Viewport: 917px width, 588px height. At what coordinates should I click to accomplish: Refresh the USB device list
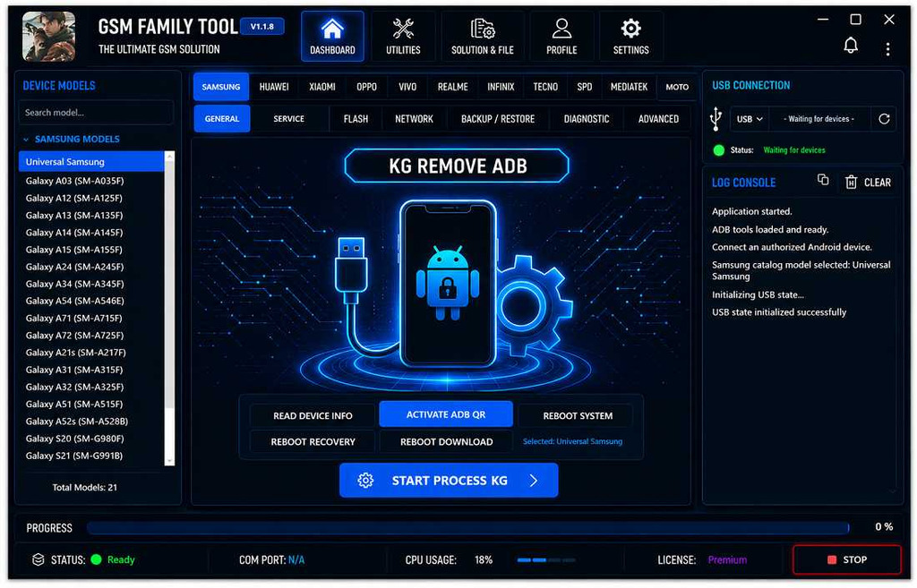[x=884, y=119]
